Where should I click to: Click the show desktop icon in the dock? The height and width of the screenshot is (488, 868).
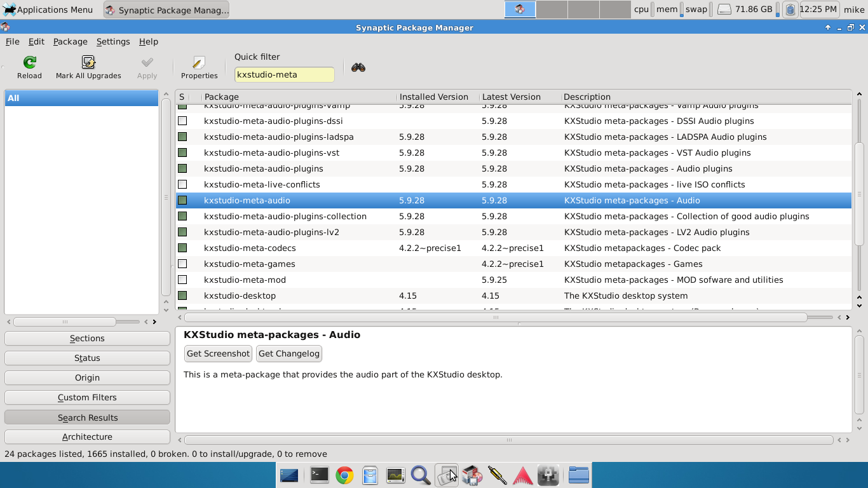(289, 475)
